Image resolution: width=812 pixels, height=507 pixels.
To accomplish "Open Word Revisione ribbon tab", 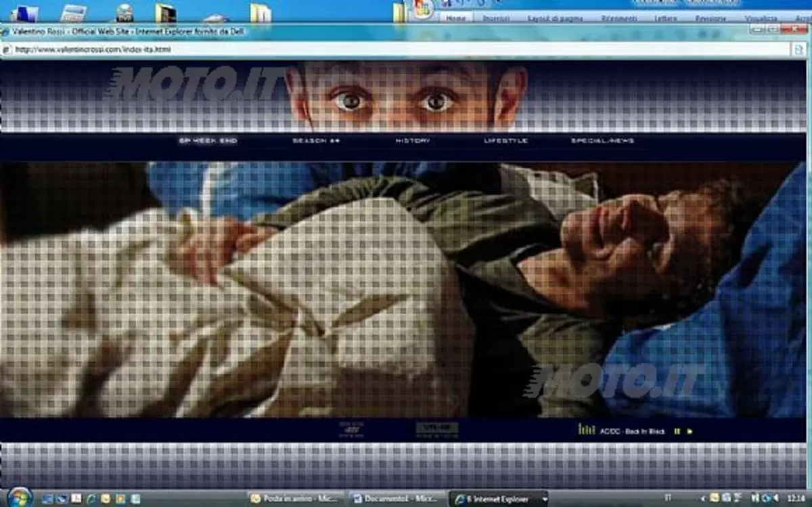I will click(x=710, y=18).
